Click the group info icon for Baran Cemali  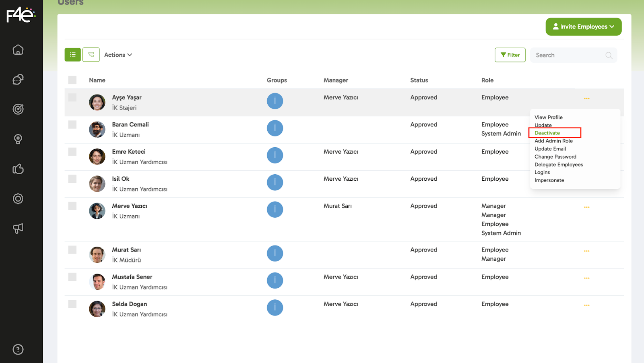click(x=275, y=128)
